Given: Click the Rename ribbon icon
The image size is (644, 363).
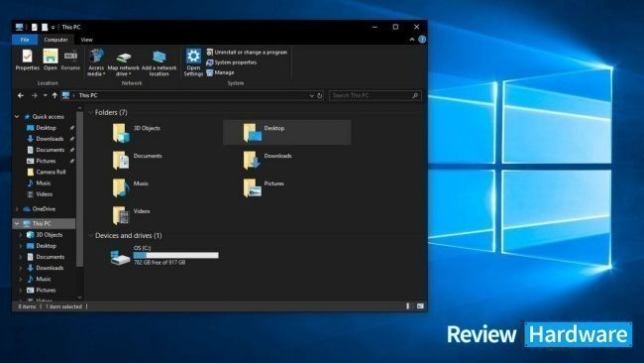Looking at the screenshot, I should [x=70, y=60].
